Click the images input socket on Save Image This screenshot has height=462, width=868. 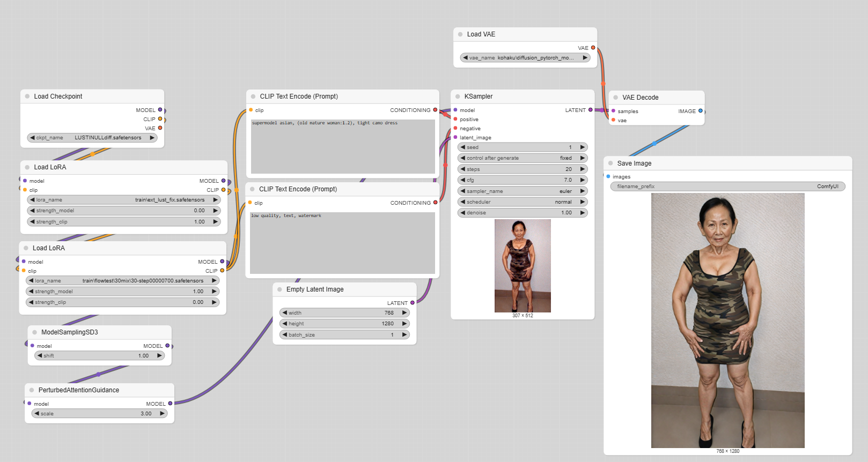(x=608, y=176)
